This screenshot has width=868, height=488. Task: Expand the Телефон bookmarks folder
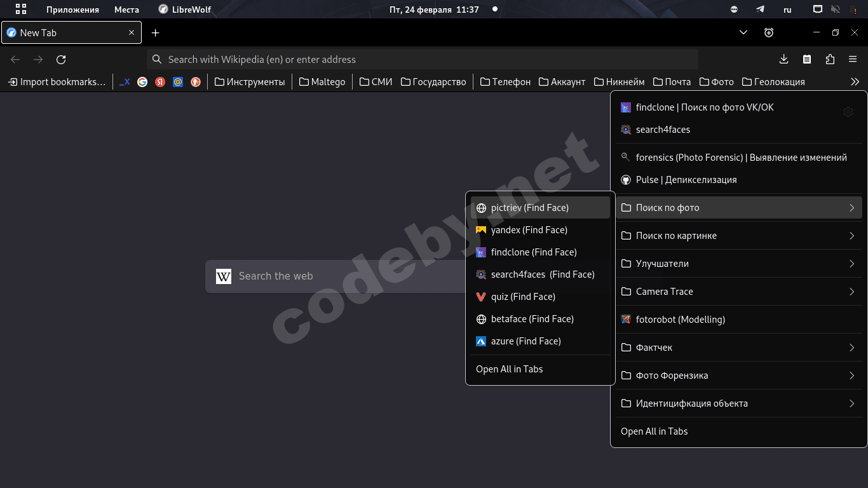click(505, 81)
